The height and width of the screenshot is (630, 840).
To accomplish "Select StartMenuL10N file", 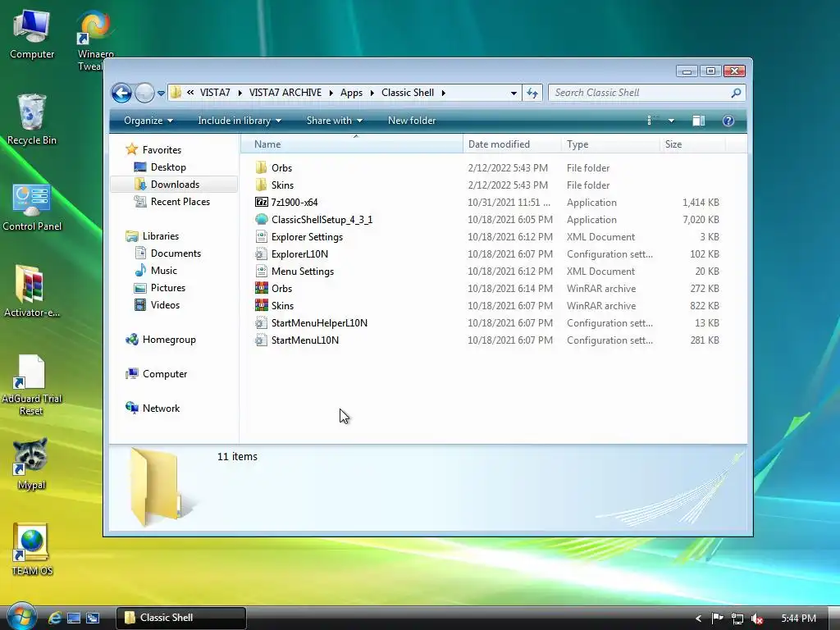I will (x=305, y=340).
